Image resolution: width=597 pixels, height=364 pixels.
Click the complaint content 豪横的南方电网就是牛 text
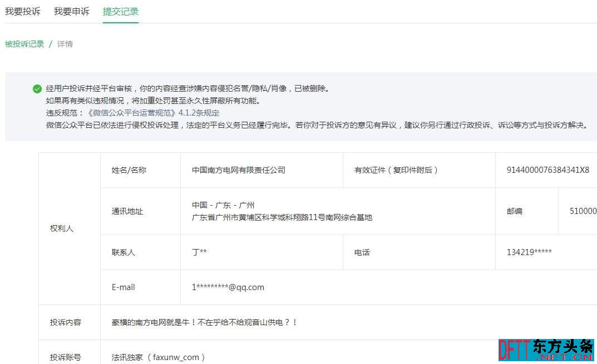[204, 322]
